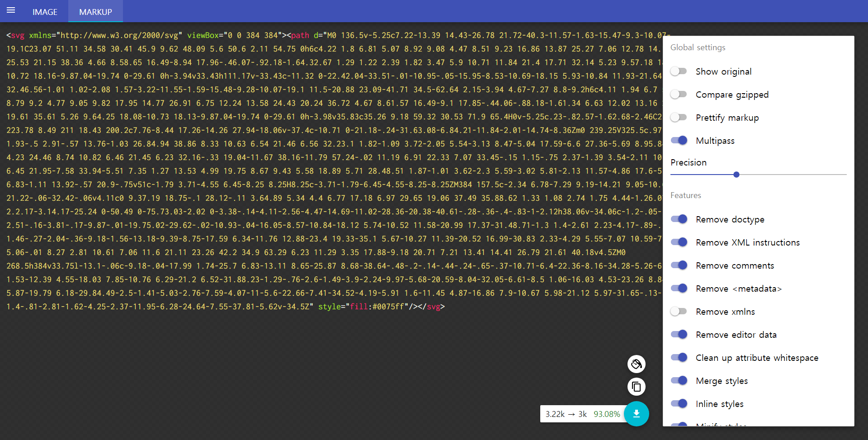
Task: Switch to the MARKUP tab
Action: (x=95, y=12)
